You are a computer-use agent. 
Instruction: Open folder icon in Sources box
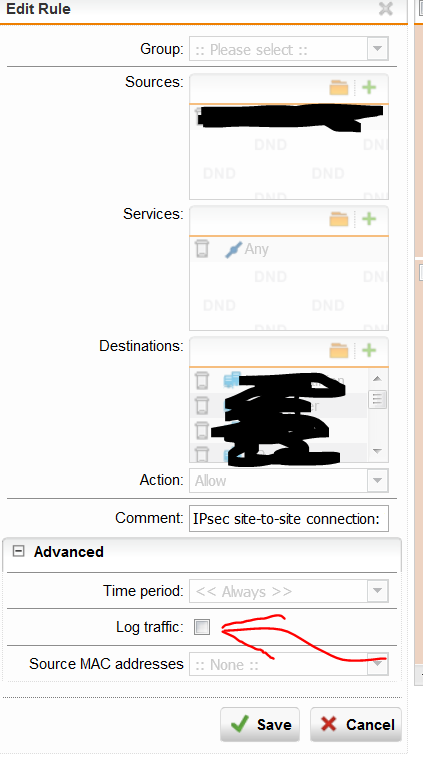(x=339, y=87)
